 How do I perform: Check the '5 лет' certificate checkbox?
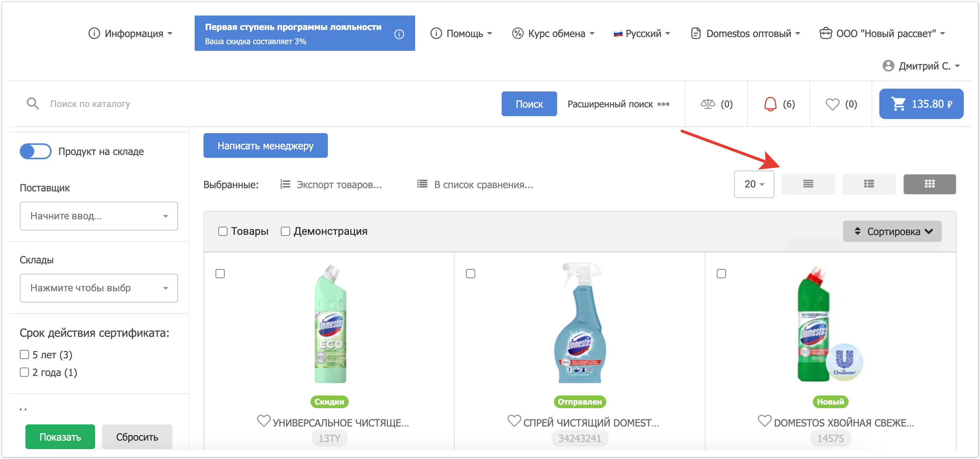coord(24,354)
